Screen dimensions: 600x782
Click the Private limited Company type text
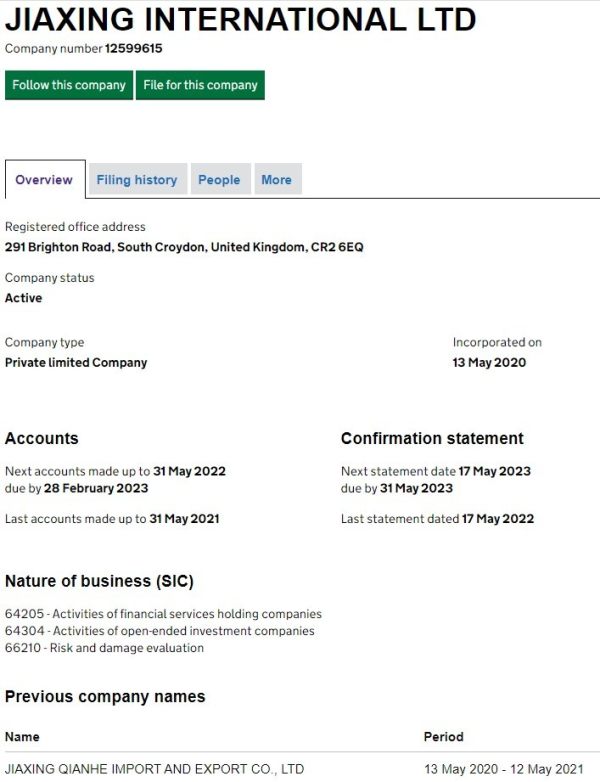76,362
